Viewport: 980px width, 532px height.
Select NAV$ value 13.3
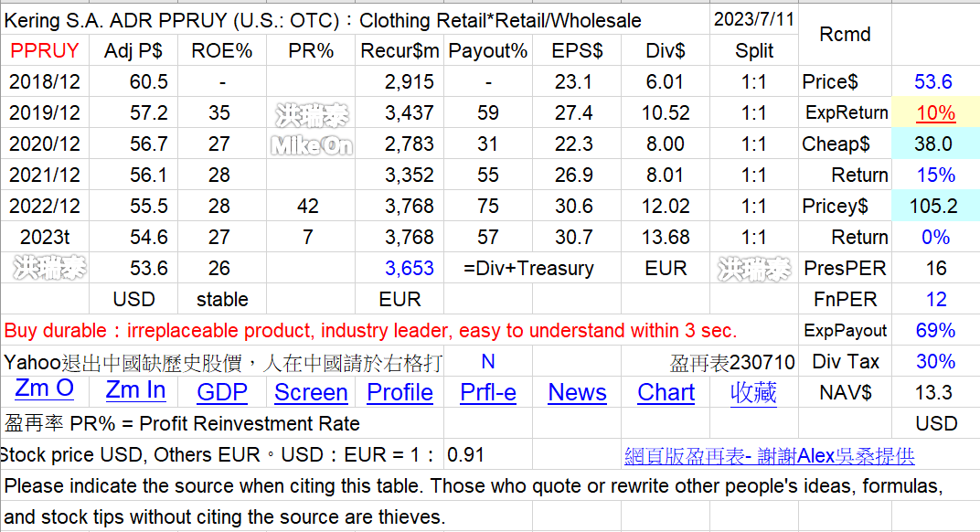pyautogui.click(x=933, y=392)
